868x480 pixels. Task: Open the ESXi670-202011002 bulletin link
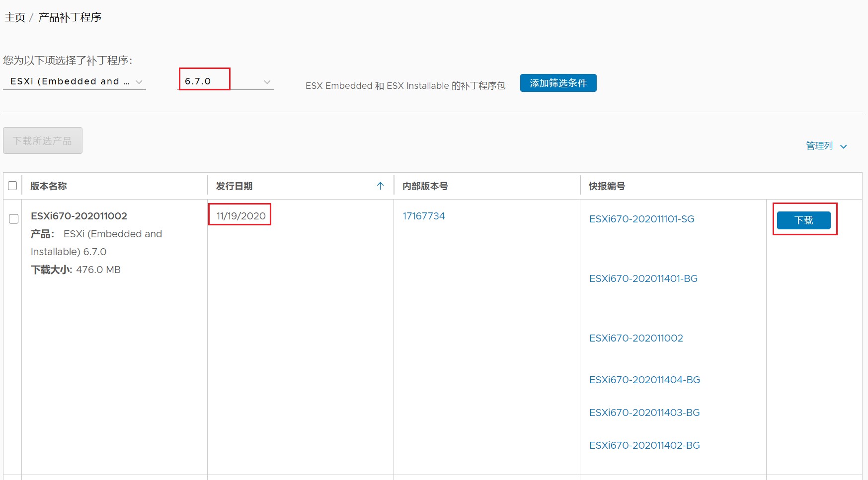(636, 338)
